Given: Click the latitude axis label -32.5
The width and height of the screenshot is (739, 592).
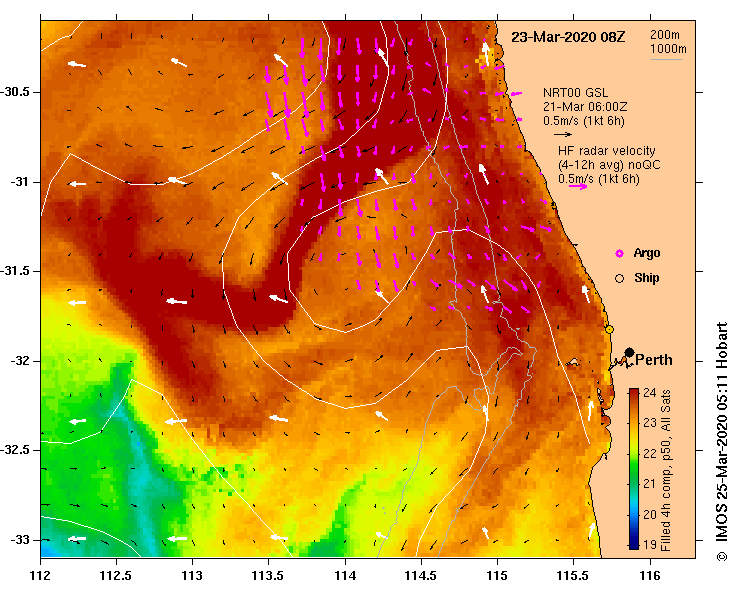Looking at the screenshot, I should point(15,450).
